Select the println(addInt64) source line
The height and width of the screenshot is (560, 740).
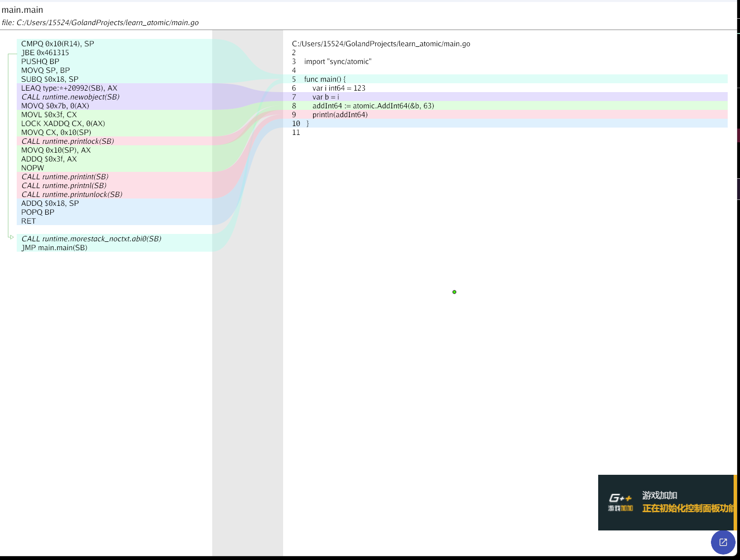pyautogui.click(x=340, y=115)
